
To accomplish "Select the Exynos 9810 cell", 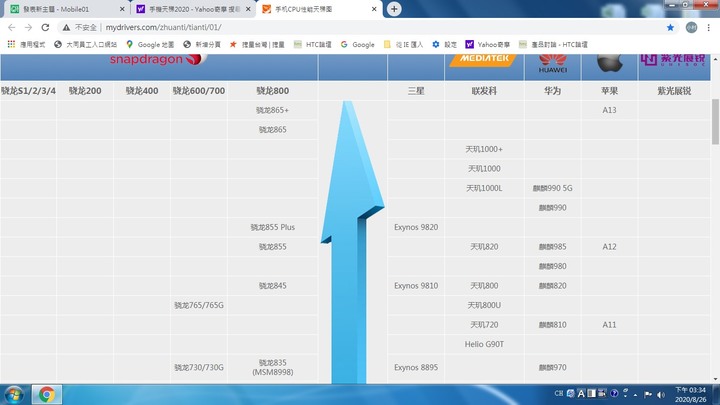I will [416, 286].
